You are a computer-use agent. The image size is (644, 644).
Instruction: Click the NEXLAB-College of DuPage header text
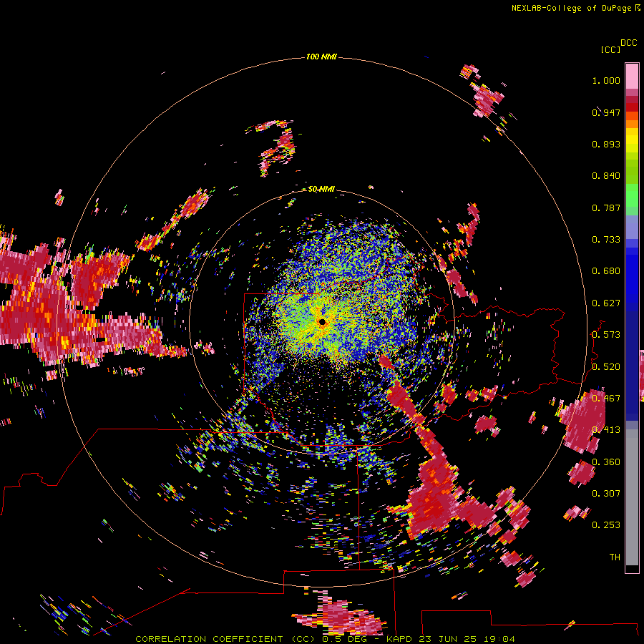(x=571, y=8)
